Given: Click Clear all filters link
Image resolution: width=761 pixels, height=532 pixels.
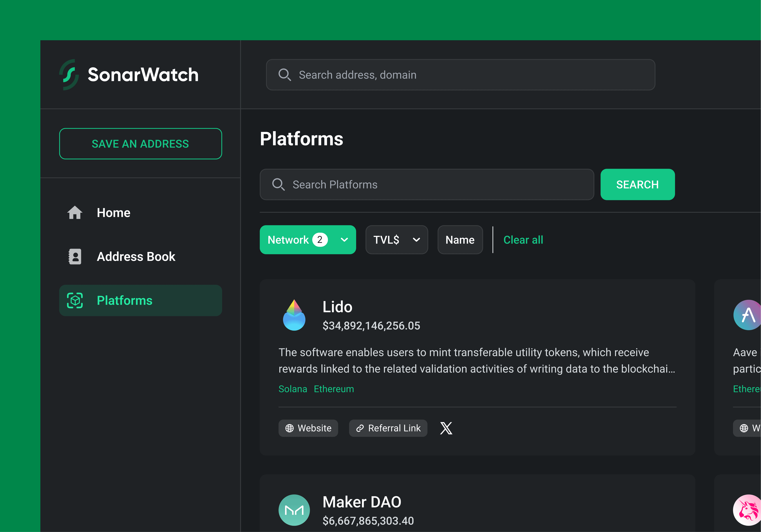Looking at the screenshot, I should (x=523, y=240).
